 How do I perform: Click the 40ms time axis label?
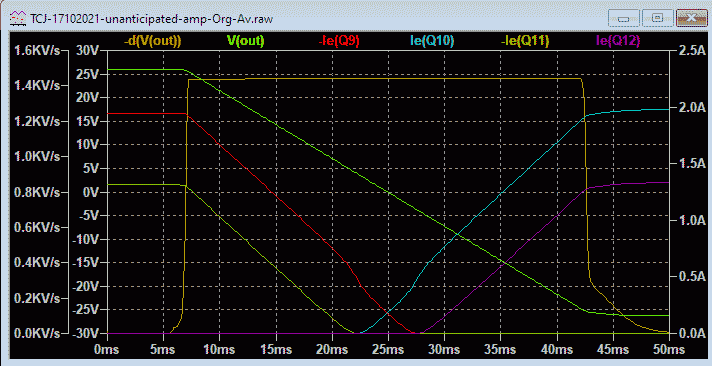point(557,350)
